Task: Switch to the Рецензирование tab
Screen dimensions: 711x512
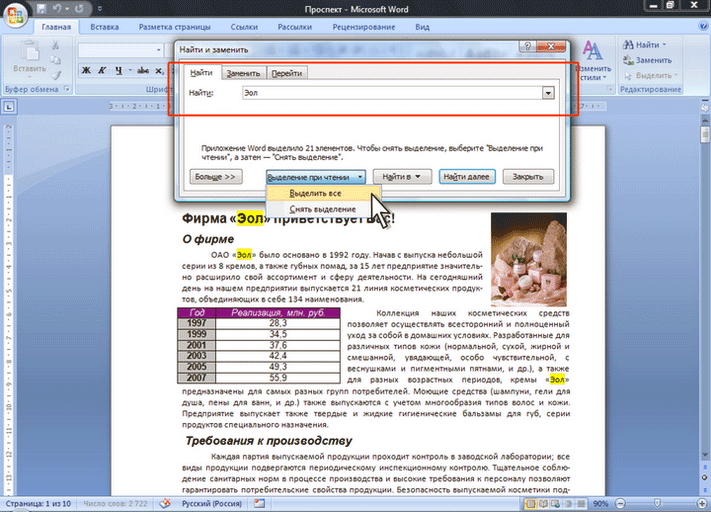Action: click(364, 27)
